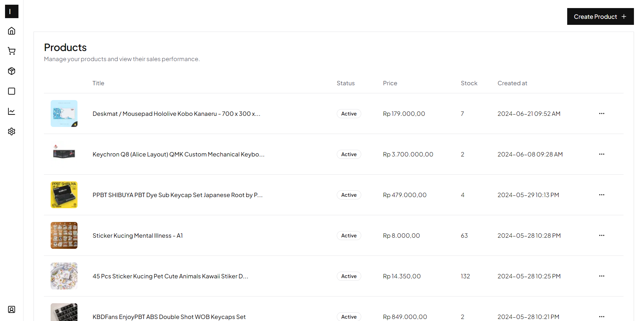
Task: Open the Pages panel icon in sidebar
Action: [11, 91]
